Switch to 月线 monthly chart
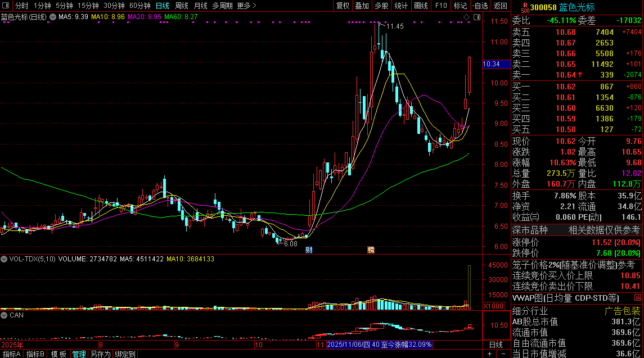This screenshot has width=644, height=358. pos(200,6)
